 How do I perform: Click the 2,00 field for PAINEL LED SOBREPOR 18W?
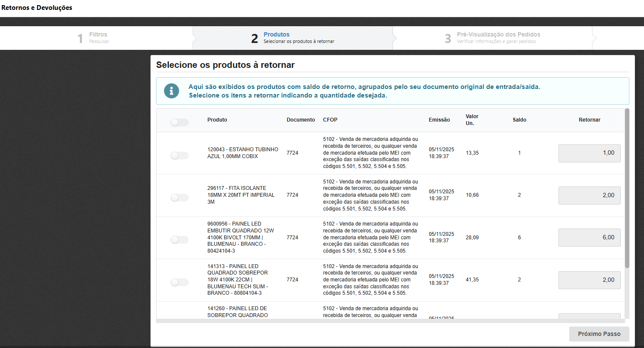tap(589, 280)
